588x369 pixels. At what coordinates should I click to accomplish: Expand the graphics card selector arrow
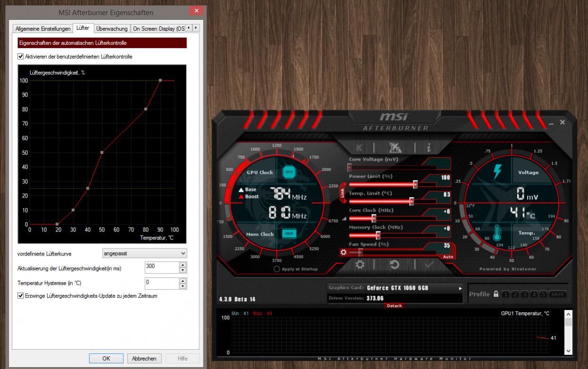tap(461, 288)
